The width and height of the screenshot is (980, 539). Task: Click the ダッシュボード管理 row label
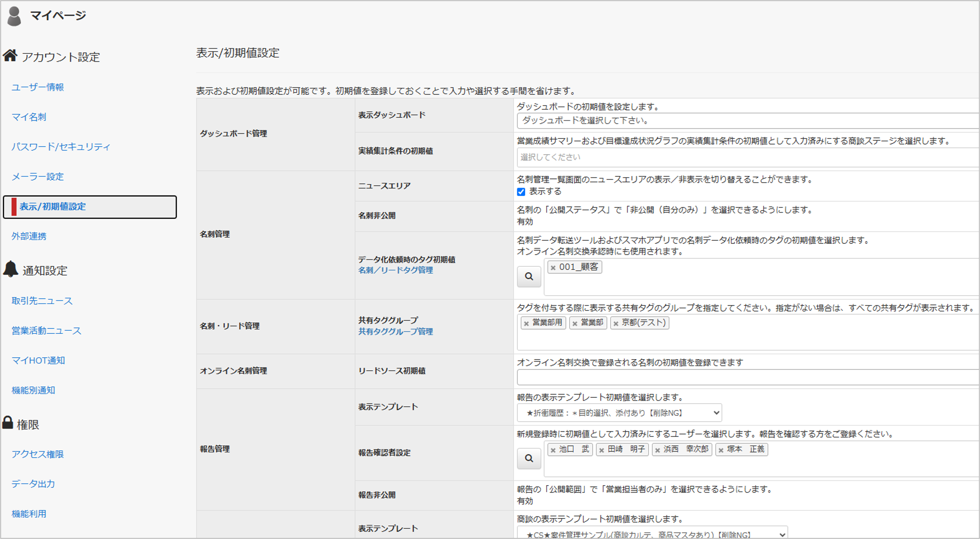[233, 134]
